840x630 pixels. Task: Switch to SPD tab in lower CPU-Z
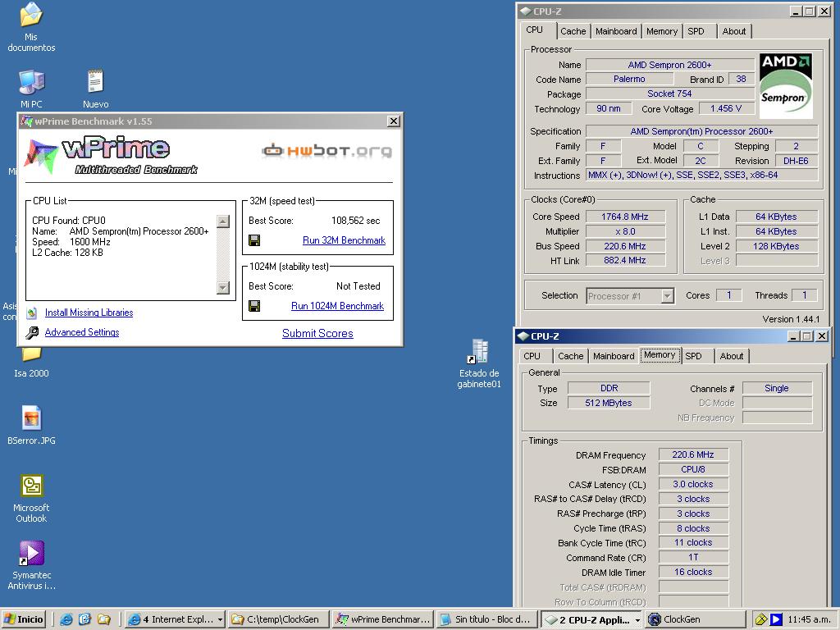[x=693, y=356]
